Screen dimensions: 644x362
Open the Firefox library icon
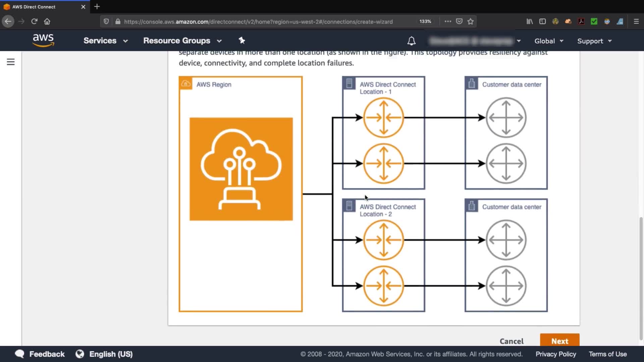[530, 21]
